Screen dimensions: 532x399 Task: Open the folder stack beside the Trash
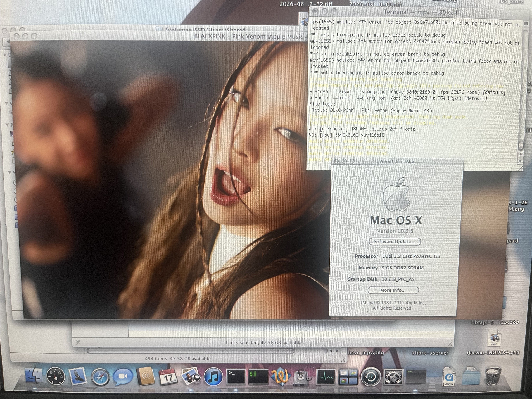(471, 376)
